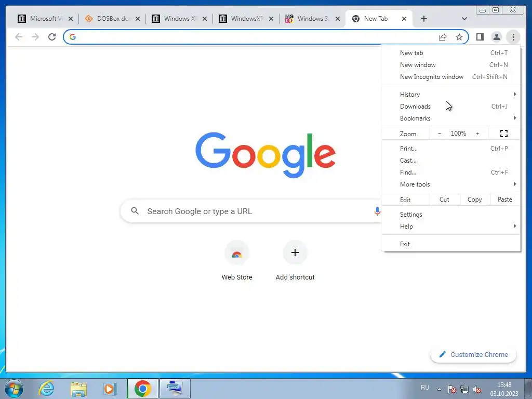The width and height of the screenshot is (532, 399).
Task: Close the Windows 3 tab
Action: tap(338, 19)
